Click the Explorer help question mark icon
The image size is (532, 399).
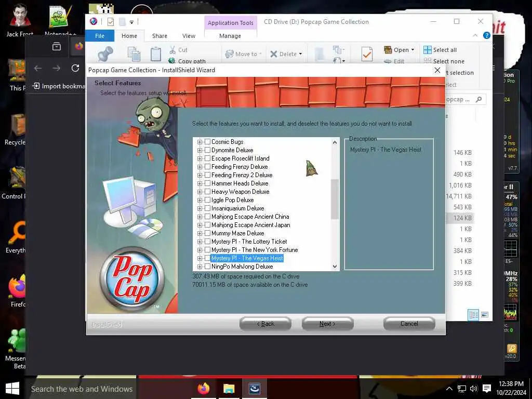coord(486,35)
